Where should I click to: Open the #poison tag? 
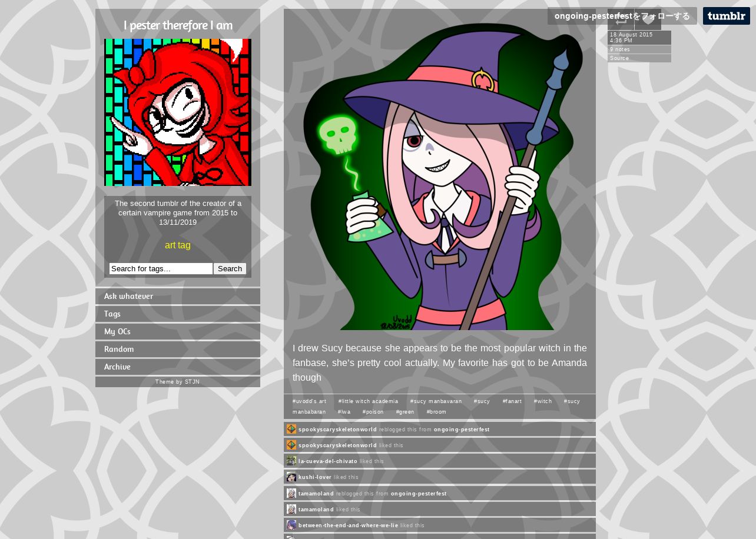[373, 412]
